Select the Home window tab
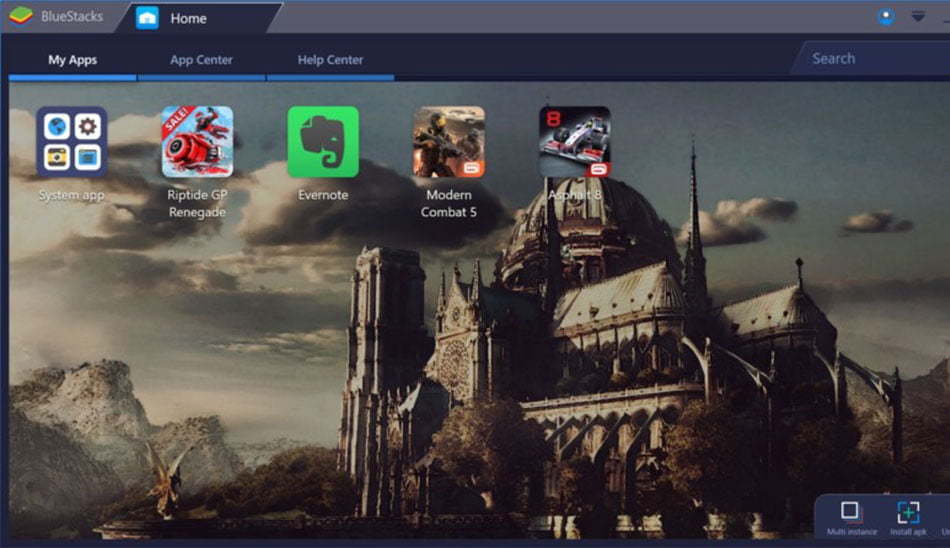The width and height of the screenshot is (950, 548). (198, 18)
